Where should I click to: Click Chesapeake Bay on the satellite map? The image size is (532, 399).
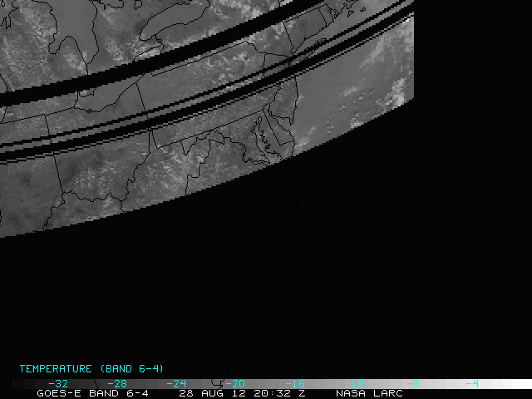(264, 137)
